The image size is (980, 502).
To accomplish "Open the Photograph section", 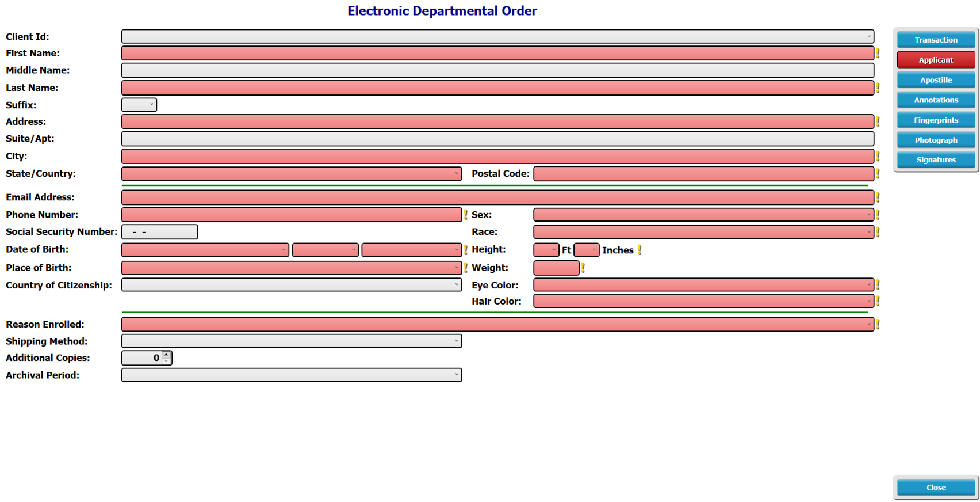I will [936, 140].
